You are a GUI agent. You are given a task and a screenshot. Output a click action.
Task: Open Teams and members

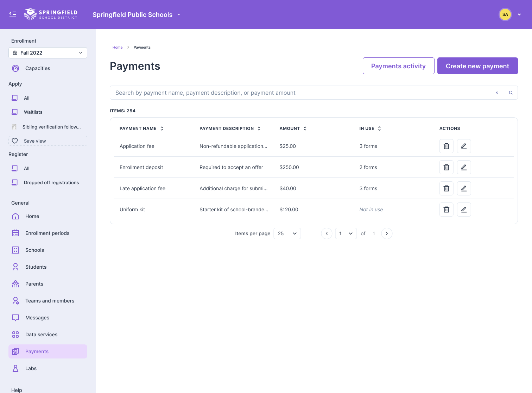pos(48,301)
